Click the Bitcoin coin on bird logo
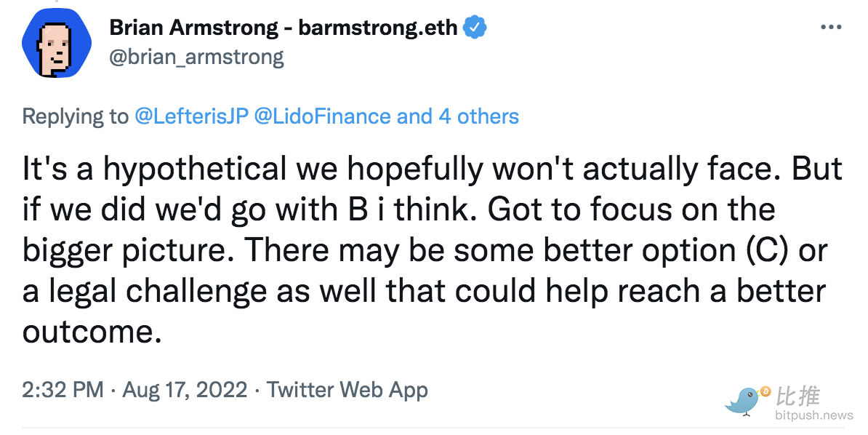Screen dimensions: 868x435 765,391
